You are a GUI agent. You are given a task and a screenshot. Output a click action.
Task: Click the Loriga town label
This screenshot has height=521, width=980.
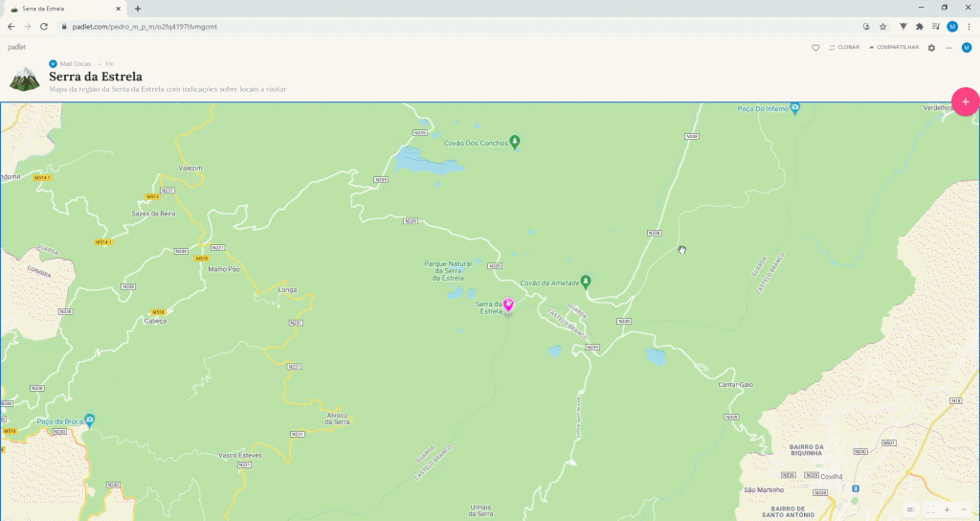(287, 290)
